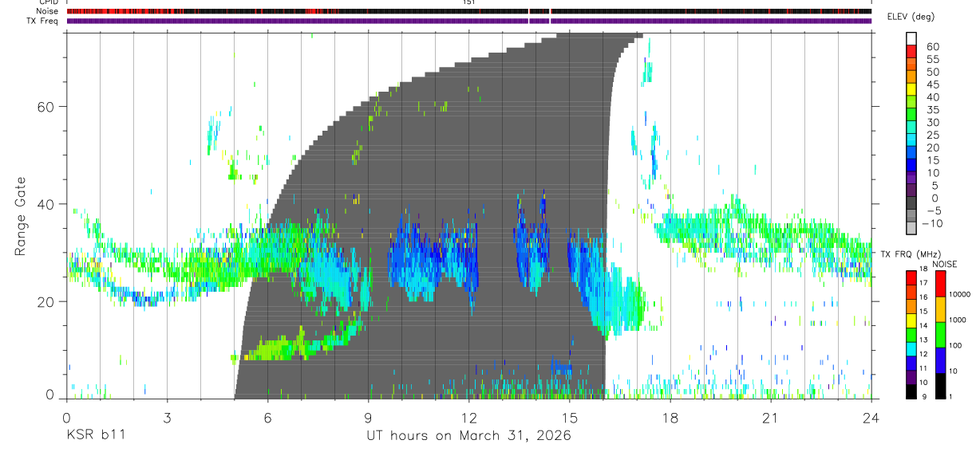Viewport: 980px width, 452px height.
Task: Click the cyan segment of the TX FRQ colorbar
Action: pyautogui.click(x=911, y=348)
